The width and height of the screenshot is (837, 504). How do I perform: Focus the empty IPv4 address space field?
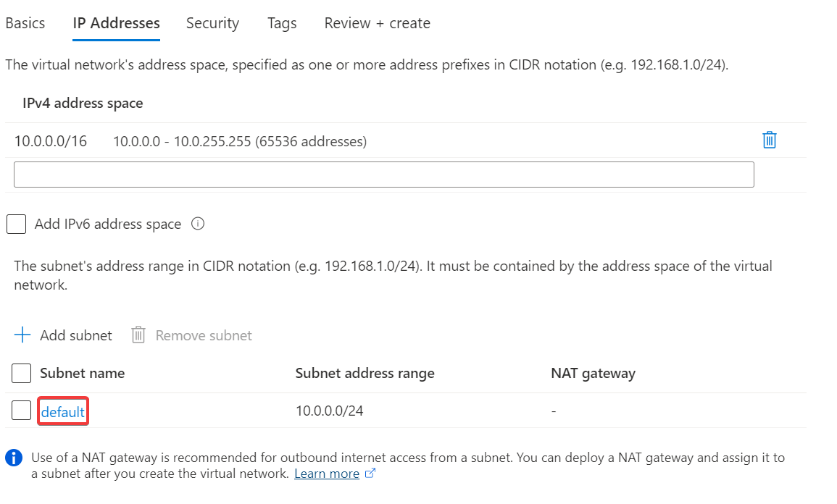point(383,175)
